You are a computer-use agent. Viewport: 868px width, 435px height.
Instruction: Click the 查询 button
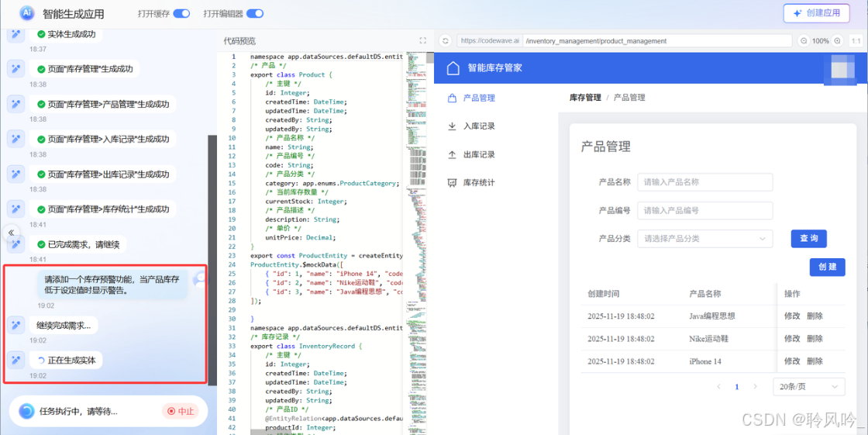809,238
